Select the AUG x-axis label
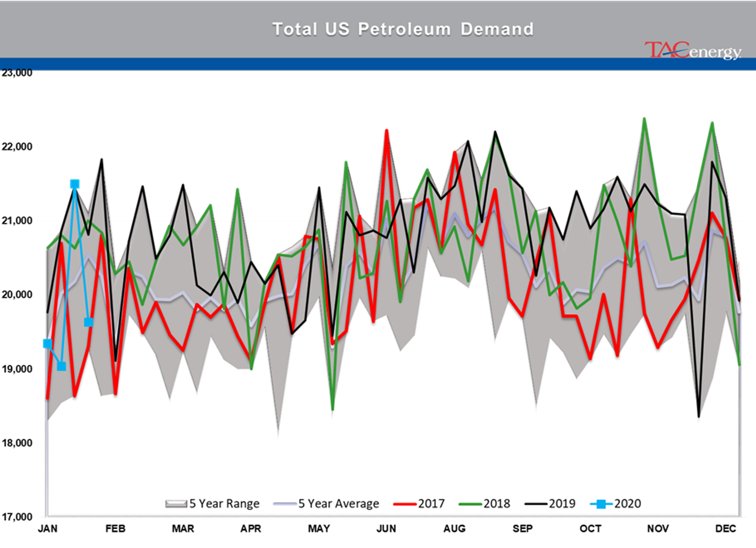This screenshot has height=548, width=756. tap(454, 529)
